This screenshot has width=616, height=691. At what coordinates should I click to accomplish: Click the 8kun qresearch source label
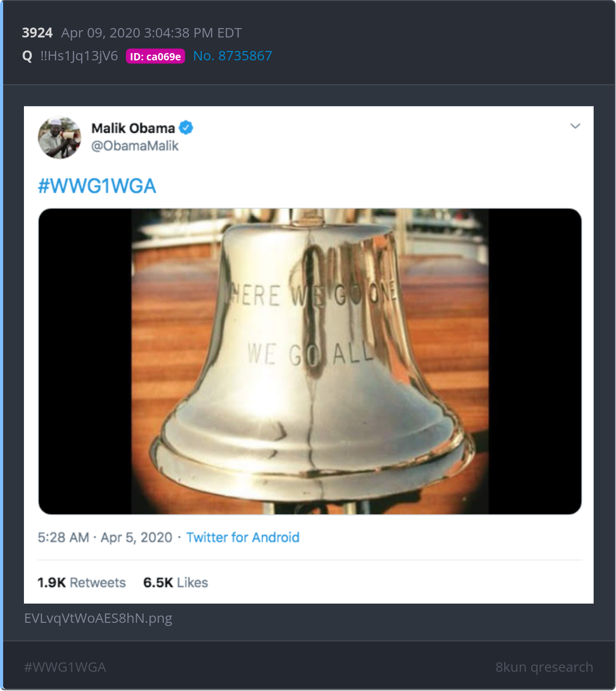pos(544,667)
